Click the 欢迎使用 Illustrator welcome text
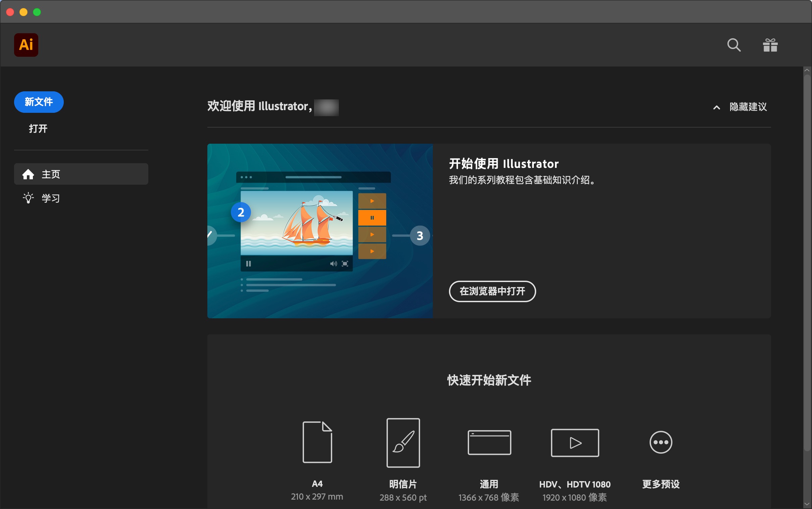 pos(260,106)
